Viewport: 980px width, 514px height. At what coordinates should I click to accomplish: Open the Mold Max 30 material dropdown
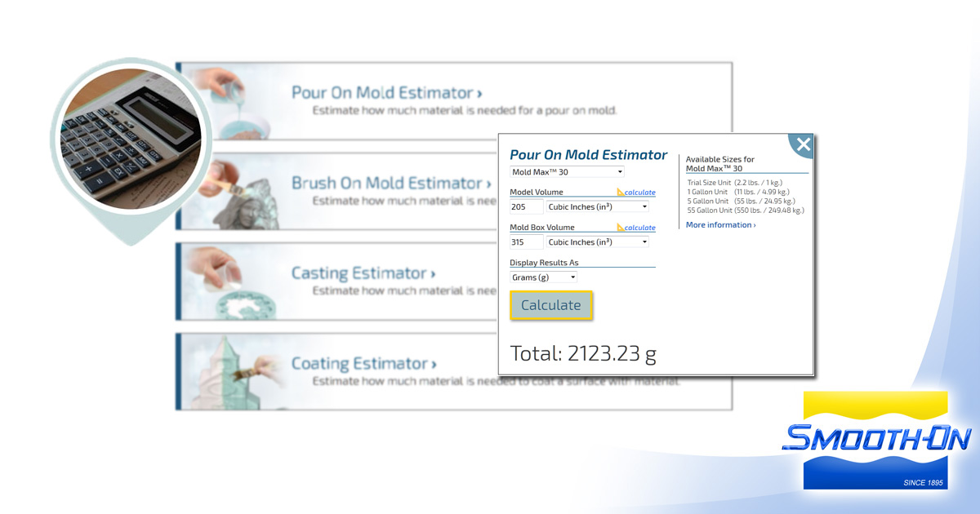[x=567, y=172]
